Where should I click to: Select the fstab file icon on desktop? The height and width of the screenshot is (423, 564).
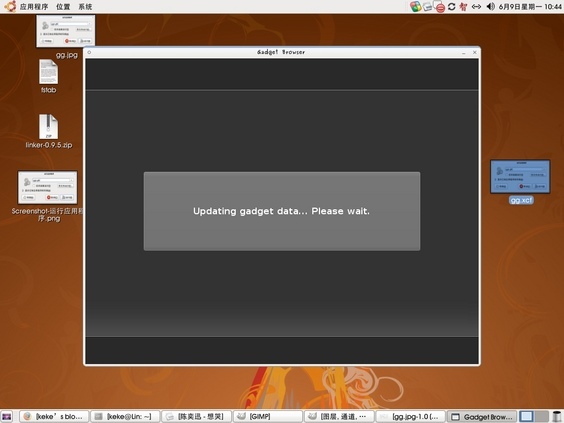(48, 71)
